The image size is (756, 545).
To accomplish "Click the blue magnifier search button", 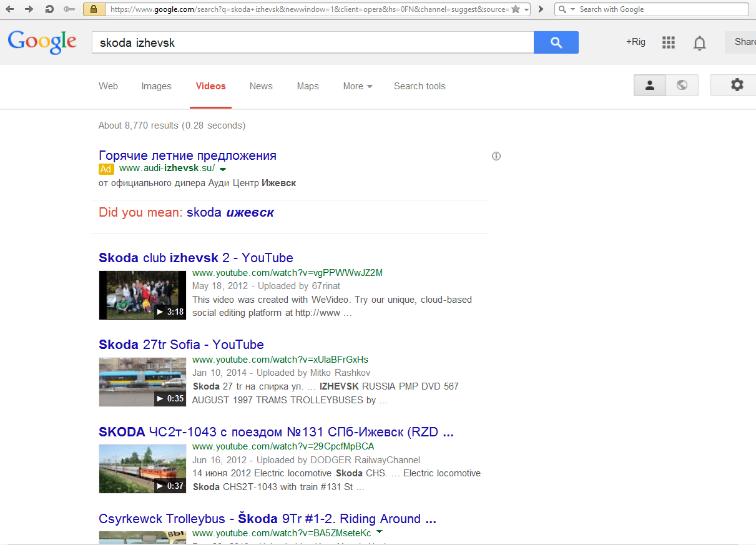I will point(556,42).
